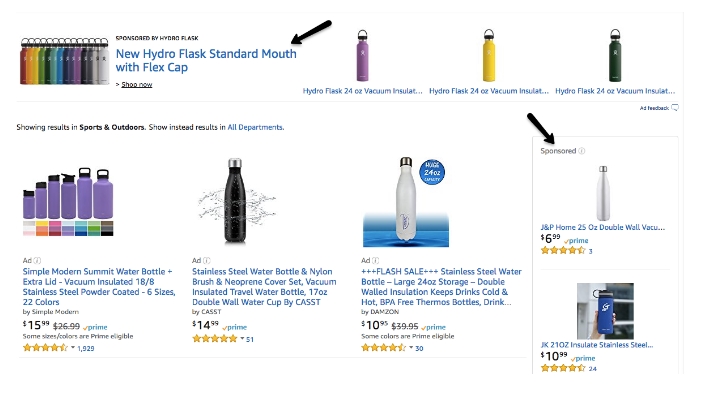
Task: Click Ad info icon above CASST water bottle listing
Action: (x=202, y=260)
